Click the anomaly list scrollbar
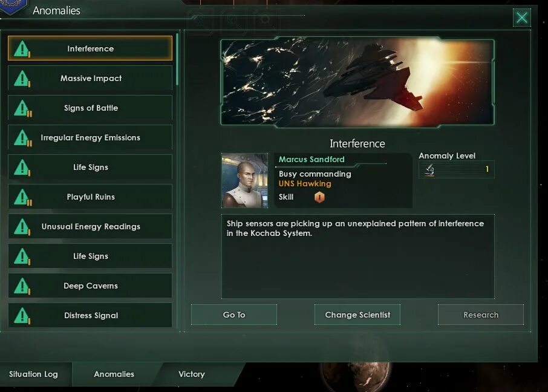Image resolution: width=548 pixels, height=392 pixels. tap(177, 59)
